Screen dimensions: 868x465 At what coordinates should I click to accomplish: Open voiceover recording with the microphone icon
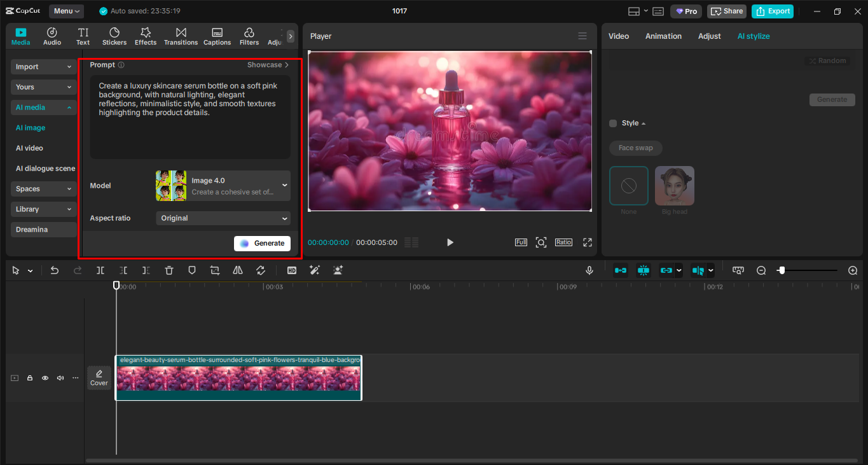pyautogui.click(x=589, y=270)
